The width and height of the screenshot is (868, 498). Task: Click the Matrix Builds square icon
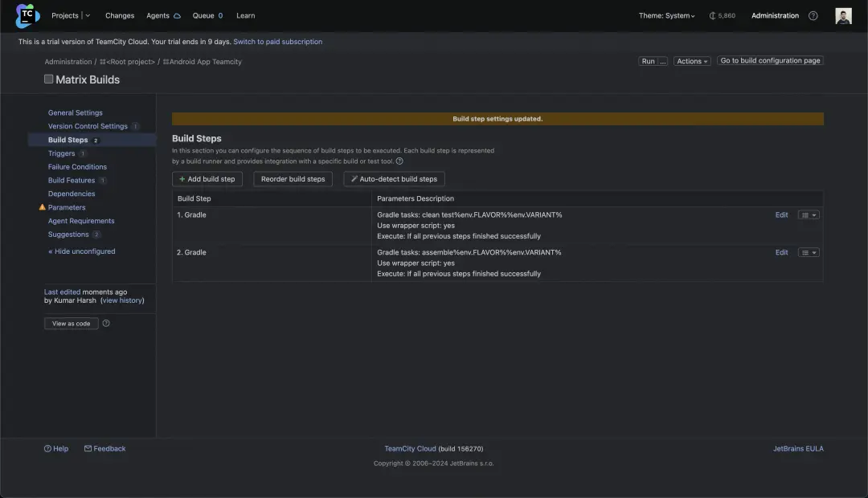[x=49, y=80]
